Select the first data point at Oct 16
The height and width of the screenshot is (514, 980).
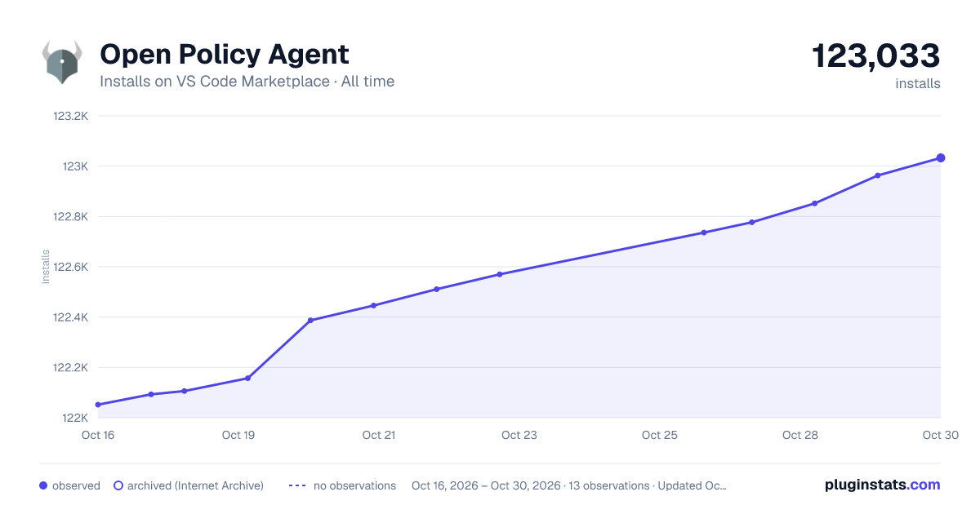click(x=98, y=405)
